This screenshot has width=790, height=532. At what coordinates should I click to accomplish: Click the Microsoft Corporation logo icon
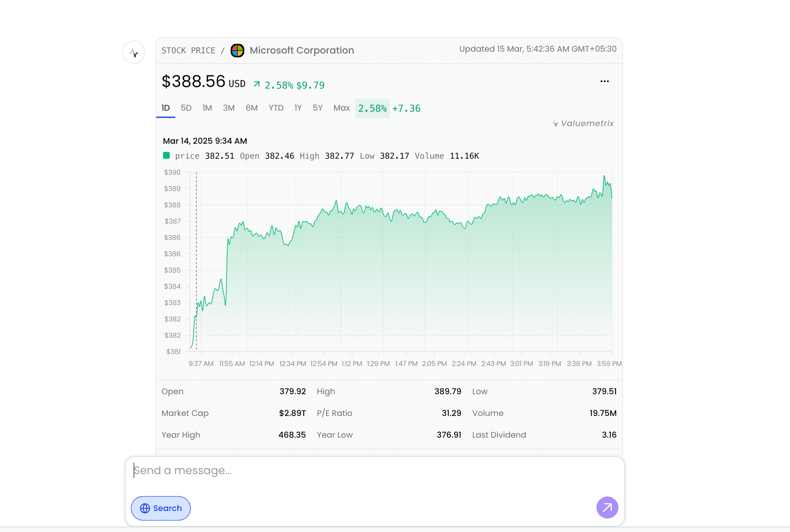(x=238, y=51)
